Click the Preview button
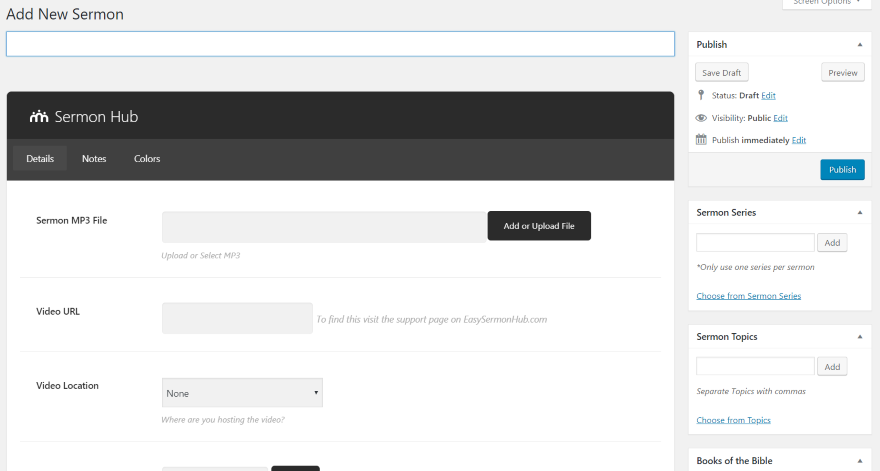 pyautogui.click(x=843, y=72)
